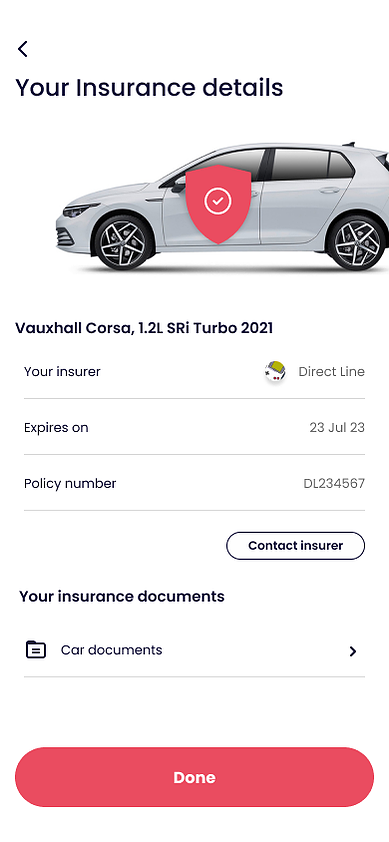Select the Your insurer row
Image resolution: width=389 pixels, height=842 pixels.
pos(194,372)
